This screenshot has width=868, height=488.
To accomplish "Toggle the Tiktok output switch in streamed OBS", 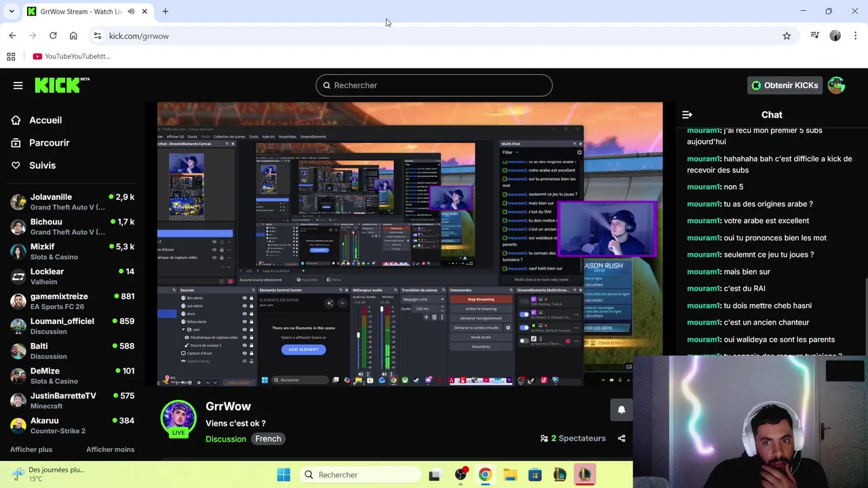I will click(524, 340).
